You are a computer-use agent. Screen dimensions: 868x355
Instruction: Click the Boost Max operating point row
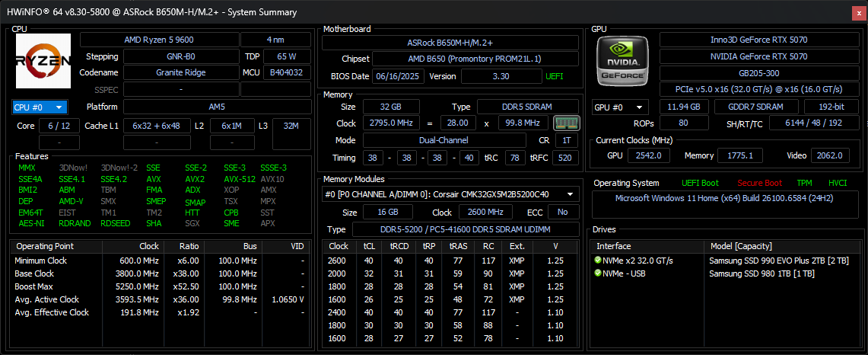(160, 286)
